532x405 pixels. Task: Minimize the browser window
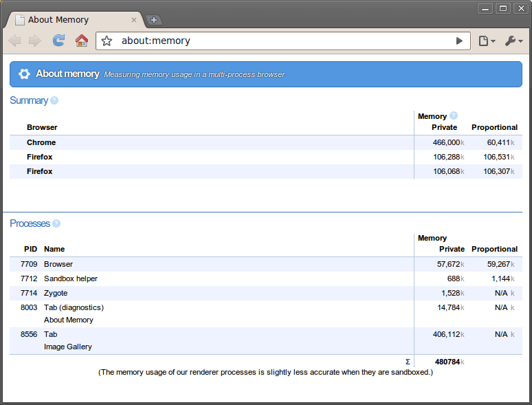485,8
